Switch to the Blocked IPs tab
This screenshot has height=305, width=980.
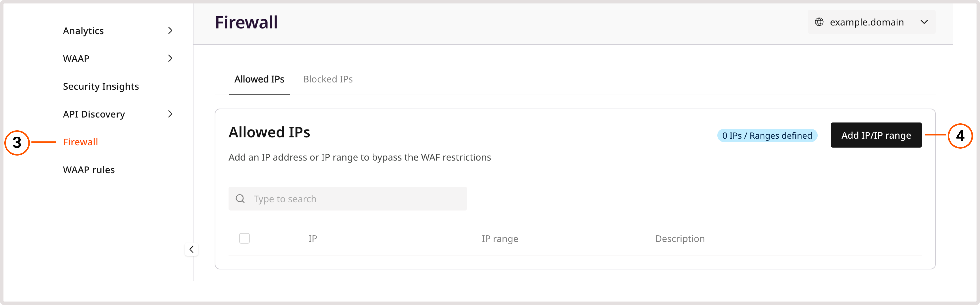pos(328,79)
